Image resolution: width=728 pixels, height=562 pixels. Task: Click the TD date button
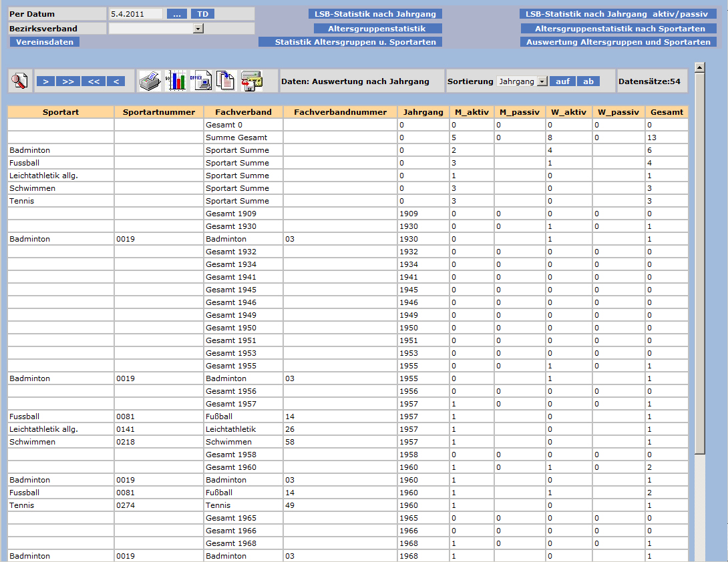(x=203, y=14)
